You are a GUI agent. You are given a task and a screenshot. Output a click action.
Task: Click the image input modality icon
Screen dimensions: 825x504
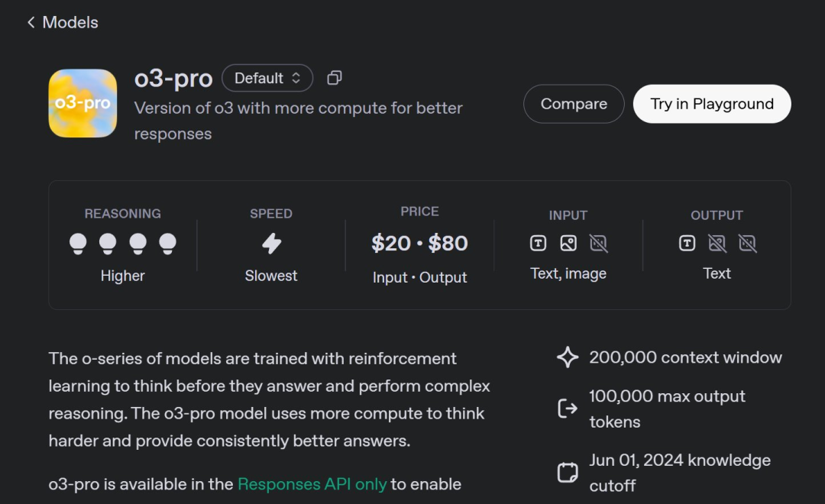point(568,243)
